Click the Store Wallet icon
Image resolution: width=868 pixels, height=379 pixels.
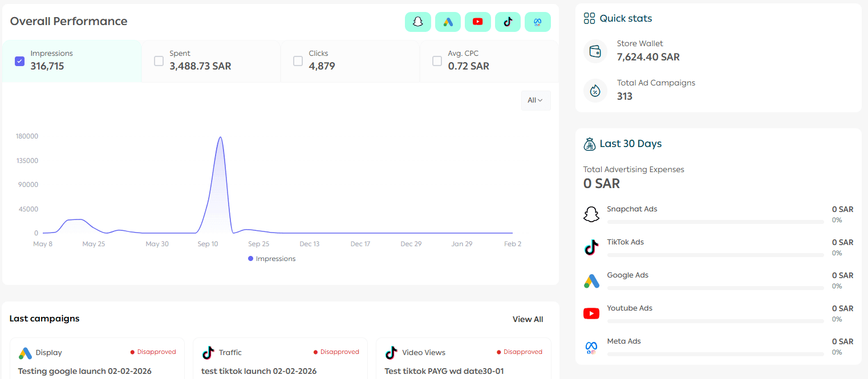[x=595, y=51]
